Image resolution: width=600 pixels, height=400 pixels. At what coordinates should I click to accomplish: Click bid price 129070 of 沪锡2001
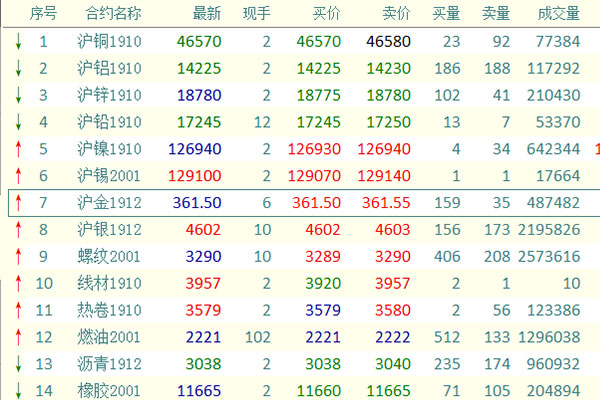314,176
